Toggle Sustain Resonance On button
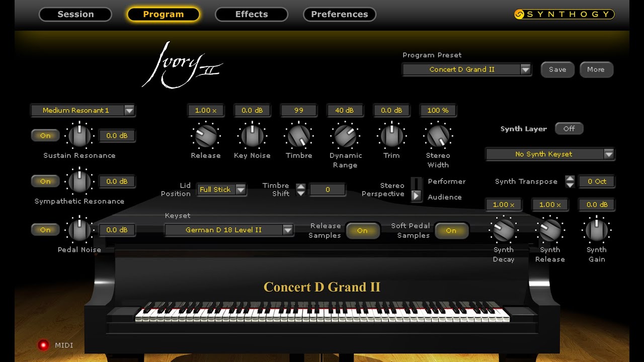The height and width of the screenshot is (362, 644). pos(45,135)
